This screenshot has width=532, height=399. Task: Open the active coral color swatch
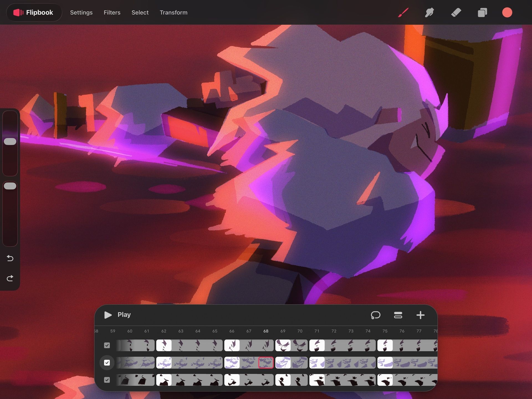point(507,12)
